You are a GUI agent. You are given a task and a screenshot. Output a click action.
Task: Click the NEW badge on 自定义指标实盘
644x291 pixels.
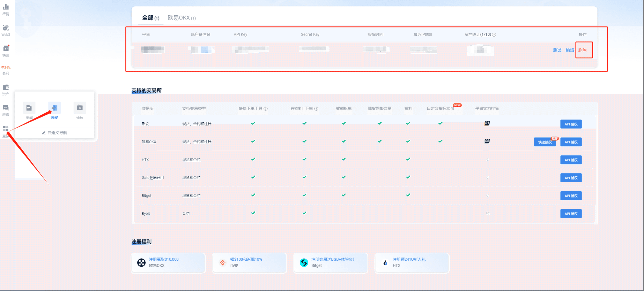(458, 105)
